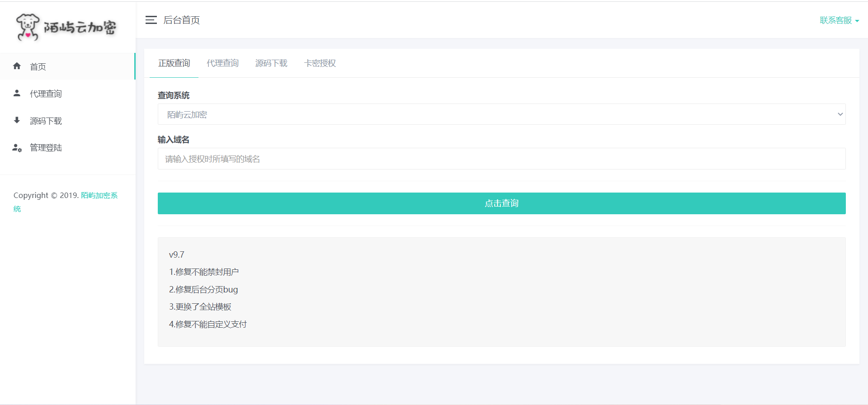Screen dimensions: 868x405
Task: Switch to the 代理查询 tab
Action: (x=222, y=63)
